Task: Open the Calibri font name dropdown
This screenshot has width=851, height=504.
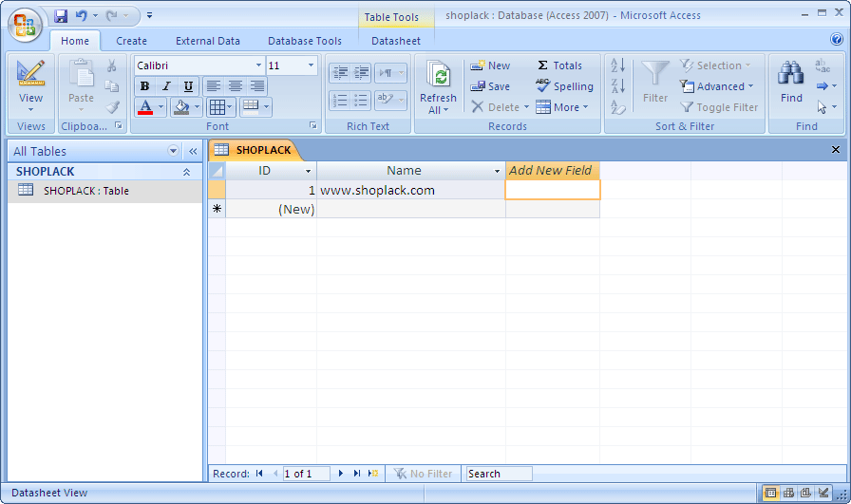Action: pos(258,65)
